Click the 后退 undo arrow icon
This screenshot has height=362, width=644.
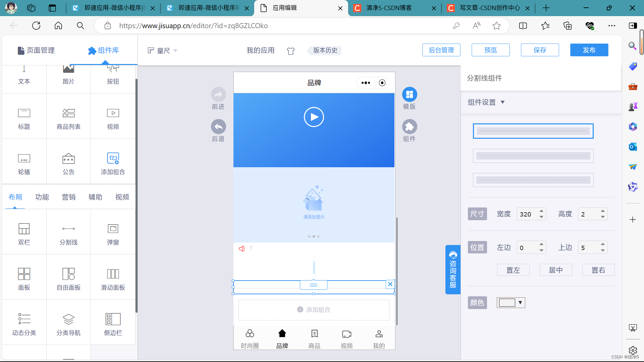(218, 127)
